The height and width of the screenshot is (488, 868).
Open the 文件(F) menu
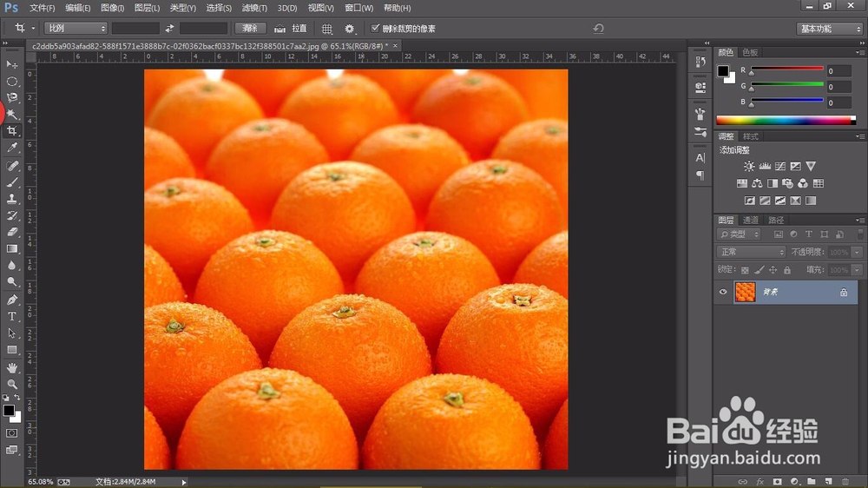pos(42,8)
